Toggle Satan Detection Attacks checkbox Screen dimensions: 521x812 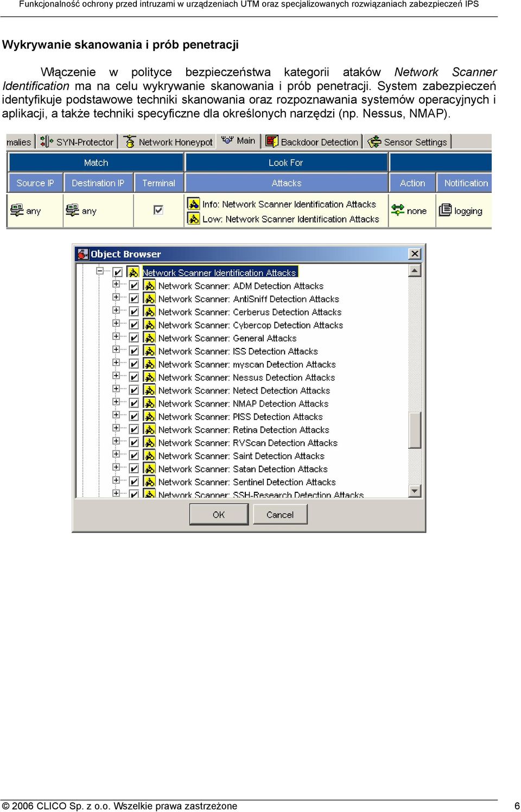click(134, 468)
